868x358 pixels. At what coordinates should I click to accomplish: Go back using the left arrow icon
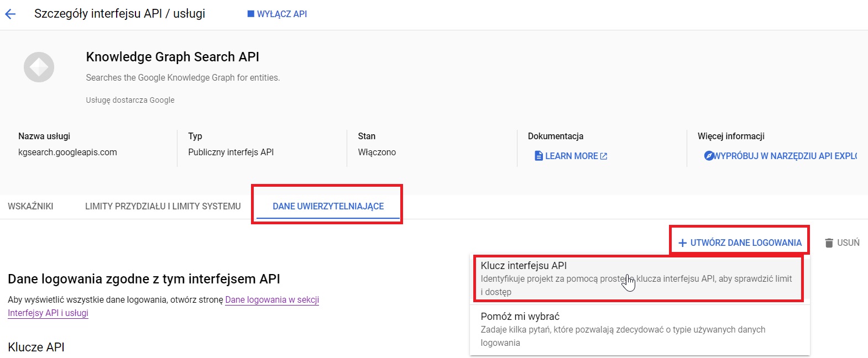click(x=10, y=14)
